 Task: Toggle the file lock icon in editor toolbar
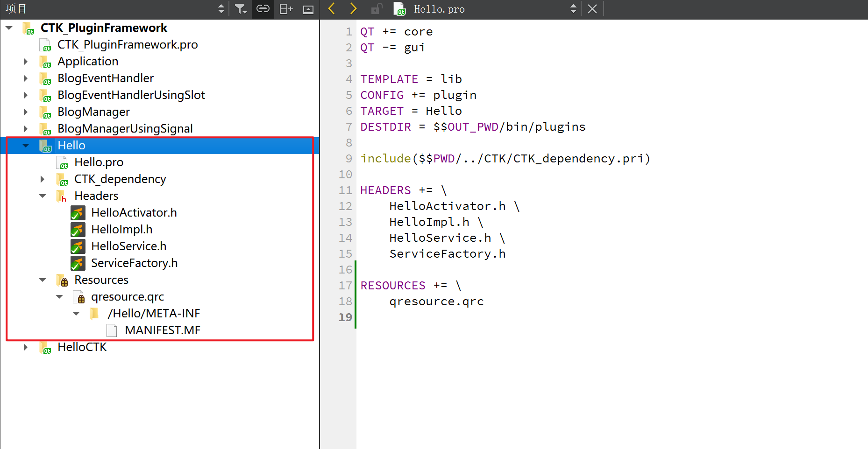376,8
